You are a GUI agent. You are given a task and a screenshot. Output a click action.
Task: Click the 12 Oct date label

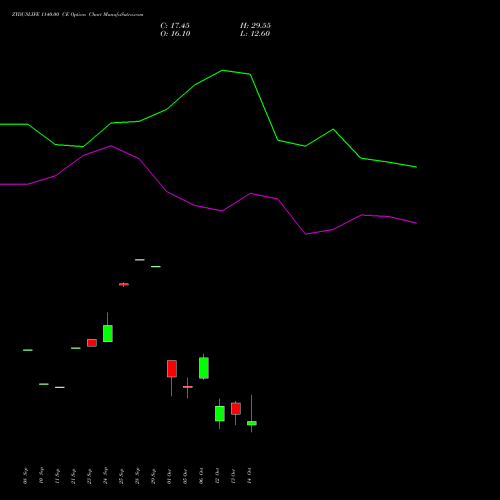(217, 476)
